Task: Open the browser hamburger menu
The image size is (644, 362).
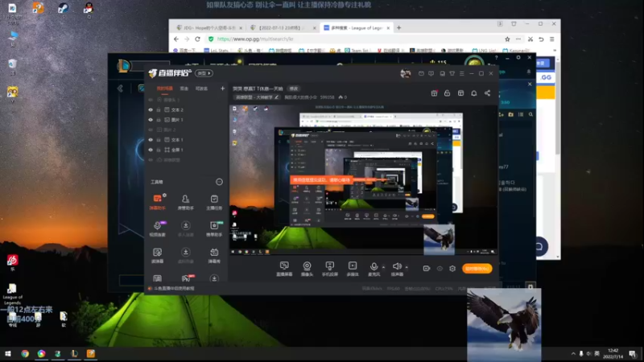Action: coord(551,39)
